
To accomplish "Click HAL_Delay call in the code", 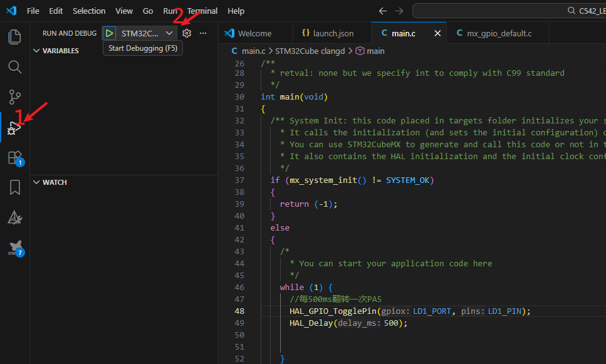I will 311,323.
